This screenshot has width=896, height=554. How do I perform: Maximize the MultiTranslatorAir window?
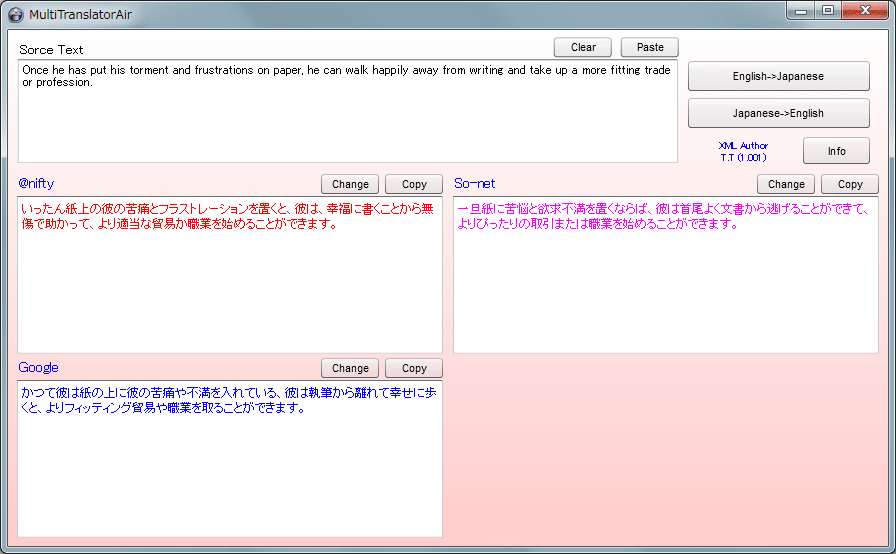[x=828, y=10]
